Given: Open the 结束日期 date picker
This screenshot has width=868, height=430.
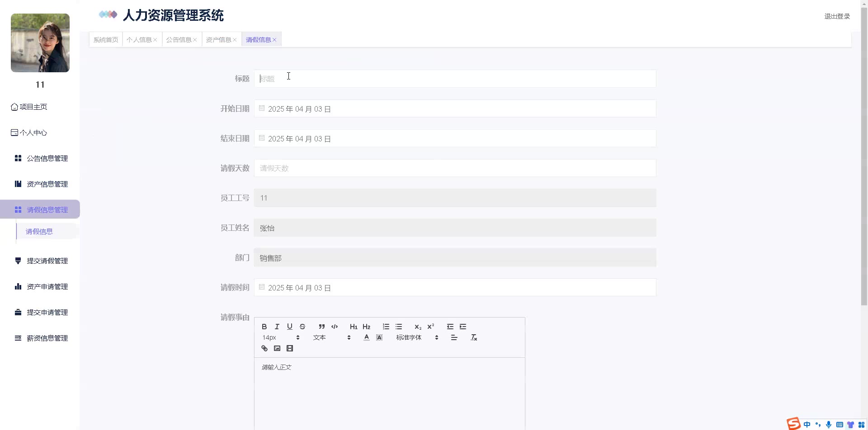Looking at the screenshot, I should pos(455,139).
